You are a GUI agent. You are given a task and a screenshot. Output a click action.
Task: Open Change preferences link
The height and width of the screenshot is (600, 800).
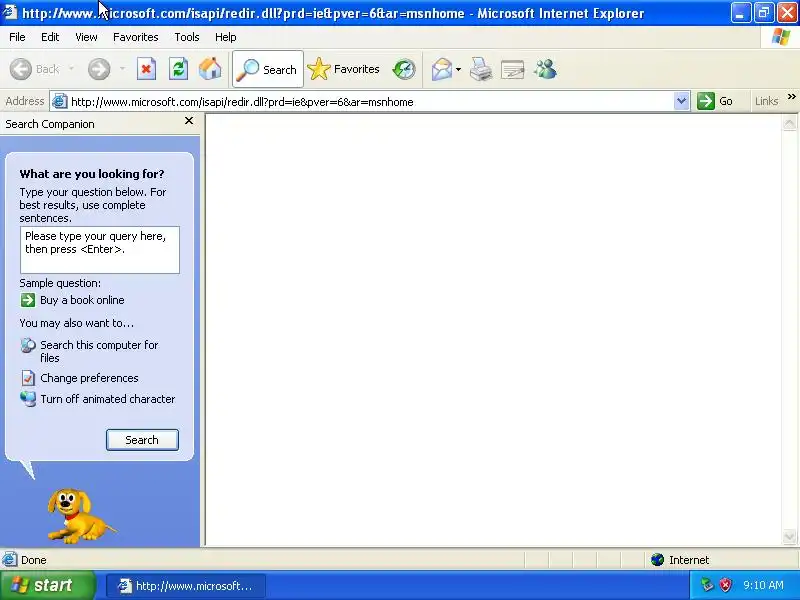[89, 378]
